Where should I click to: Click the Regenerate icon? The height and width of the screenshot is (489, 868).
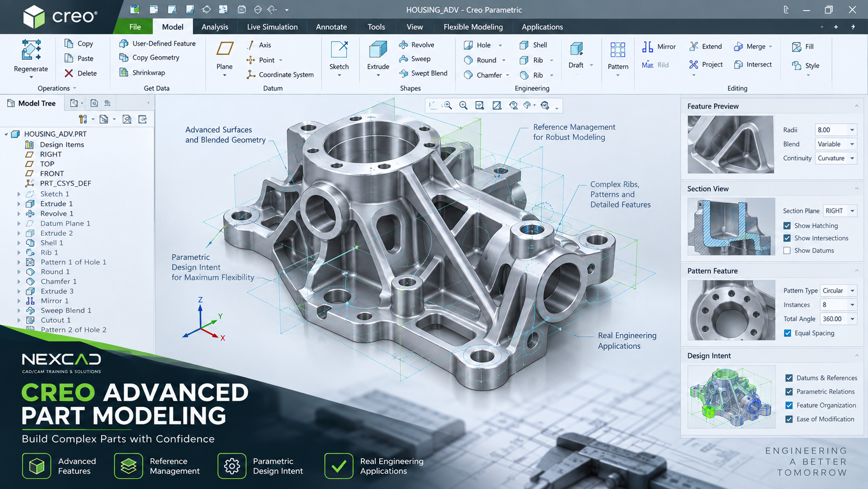coord(31,50)
